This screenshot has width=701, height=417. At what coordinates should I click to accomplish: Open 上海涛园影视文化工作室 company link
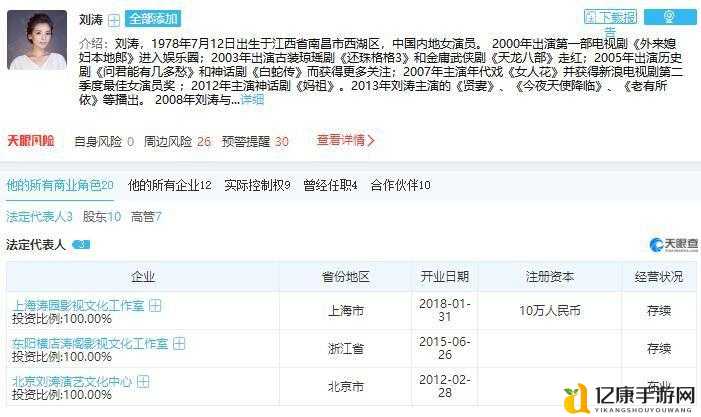click(79, 306)
